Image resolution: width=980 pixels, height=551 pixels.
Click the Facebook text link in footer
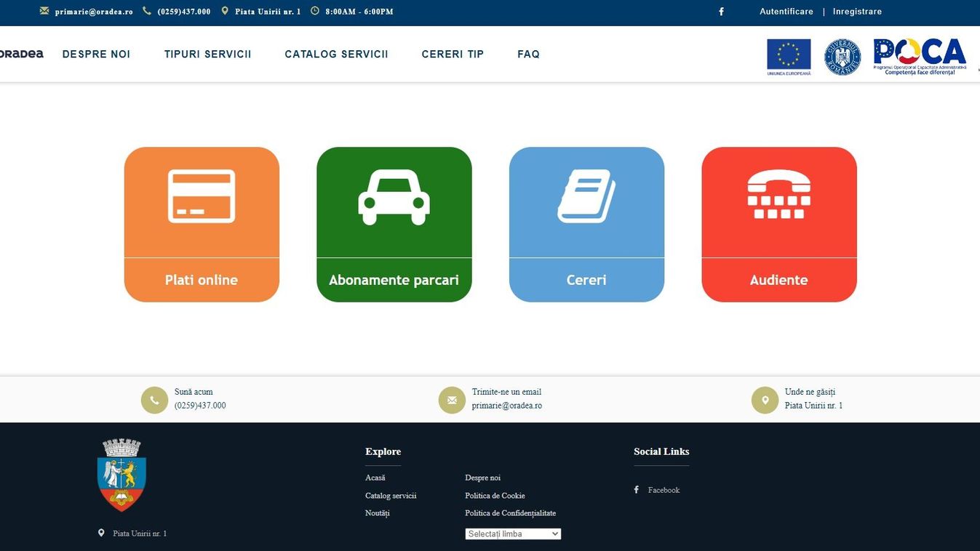tap(664, 490)
